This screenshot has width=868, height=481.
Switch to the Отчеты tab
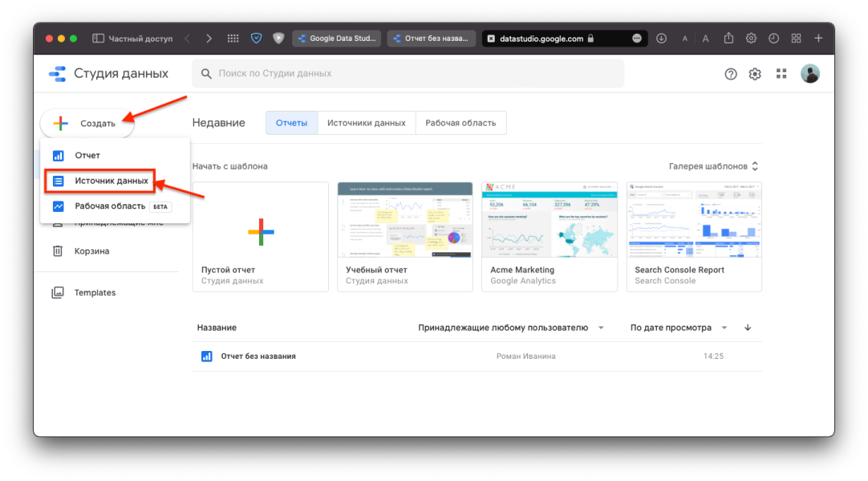[292, 123]
